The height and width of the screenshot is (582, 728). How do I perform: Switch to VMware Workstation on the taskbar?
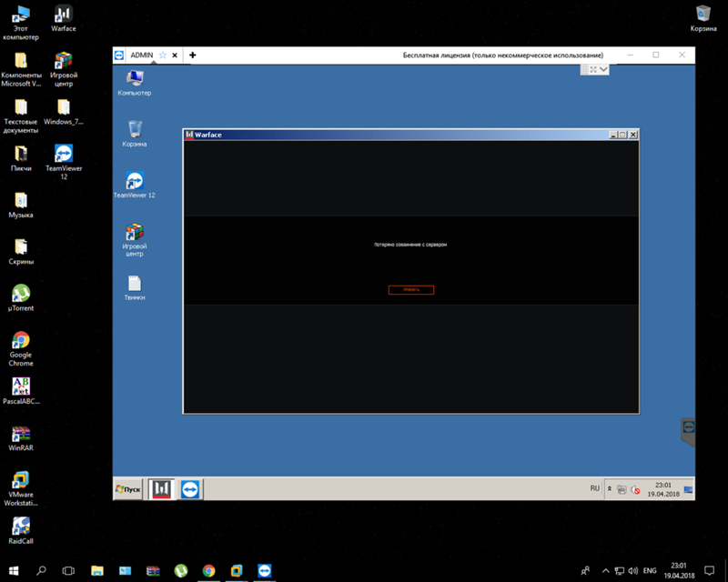(237, 570)
